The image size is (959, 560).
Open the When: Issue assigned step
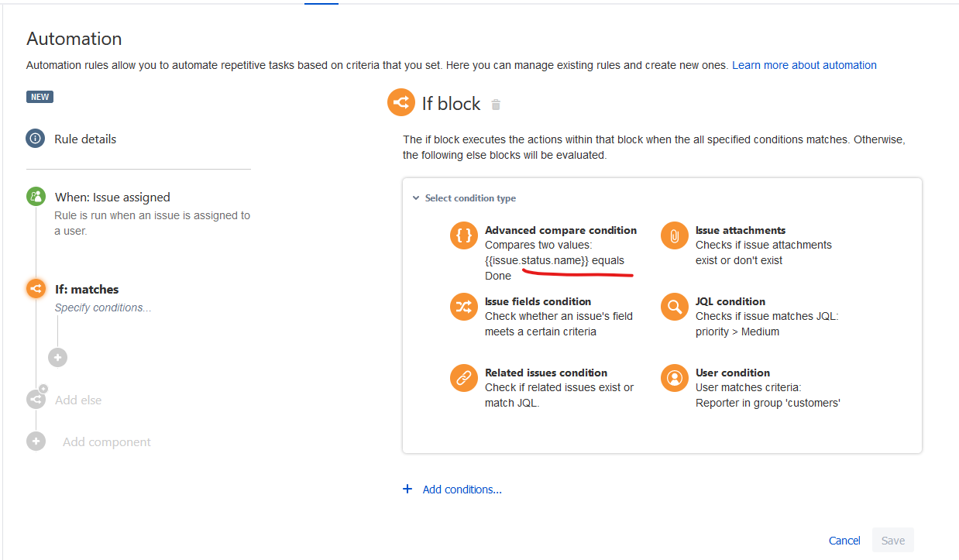112,198
